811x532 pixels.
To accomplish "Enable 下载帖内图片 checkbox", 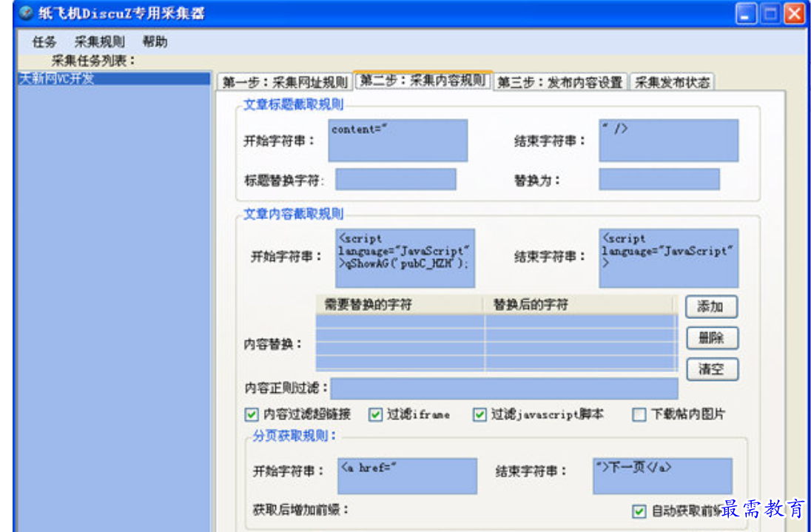I will [639, 414].
